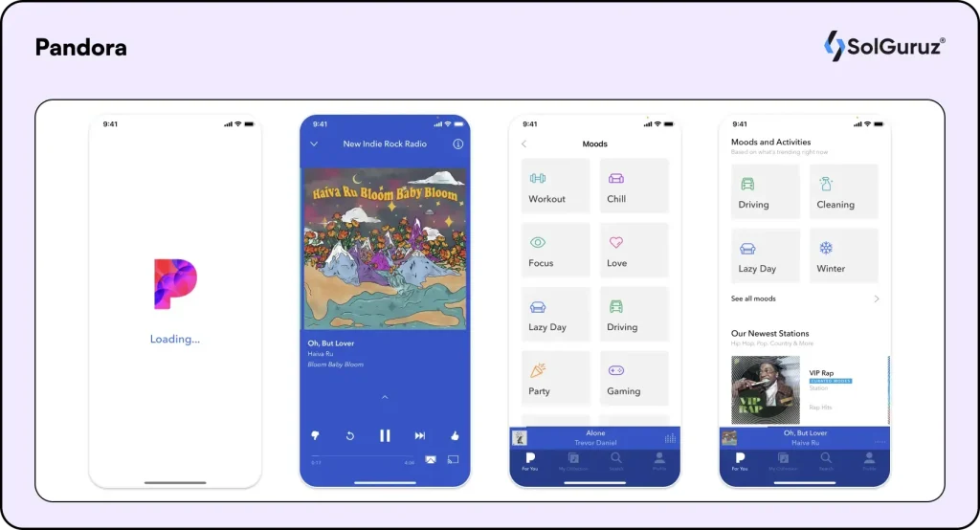Click the Love heart icon
This screenshot has height=530, width=980.
tap(616, 242)
